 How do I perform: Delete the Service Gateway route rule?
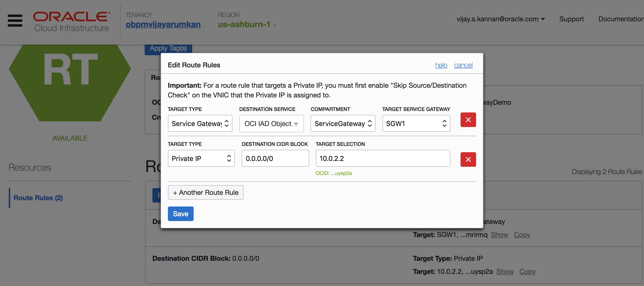[468, 120]
